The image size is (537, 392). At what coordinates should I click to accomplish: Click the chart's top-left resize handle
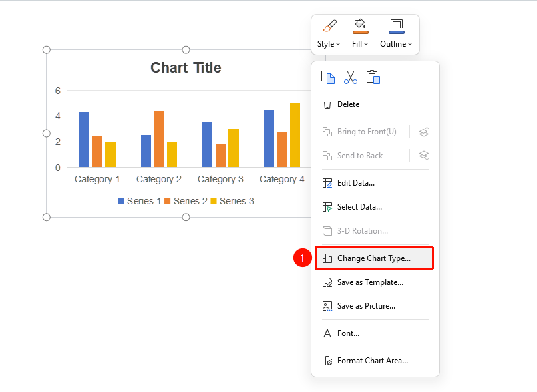point(46,50)
